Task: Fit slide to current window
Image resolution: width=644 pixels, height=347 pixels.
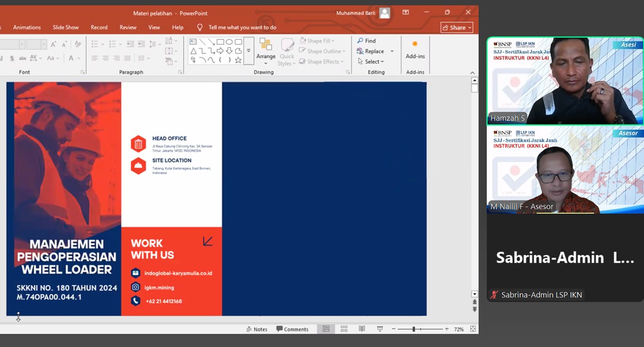Action: point(472,329)
